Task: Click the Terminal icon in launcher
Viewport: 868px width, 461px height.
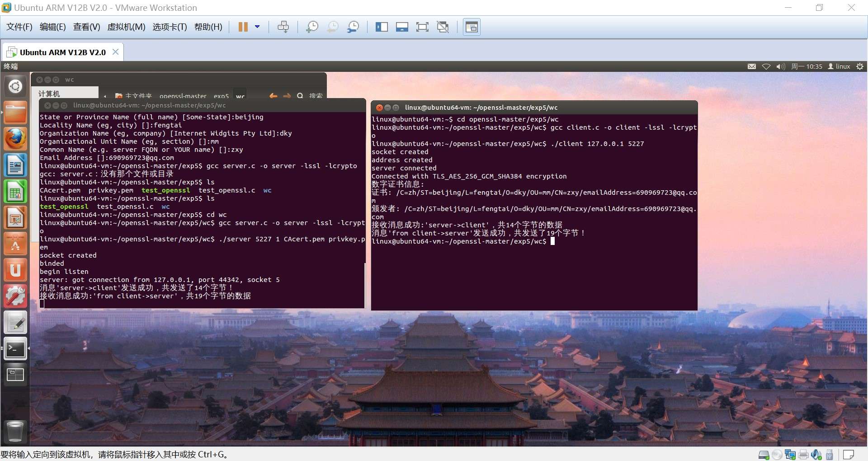Action: (x=15, y=348)
